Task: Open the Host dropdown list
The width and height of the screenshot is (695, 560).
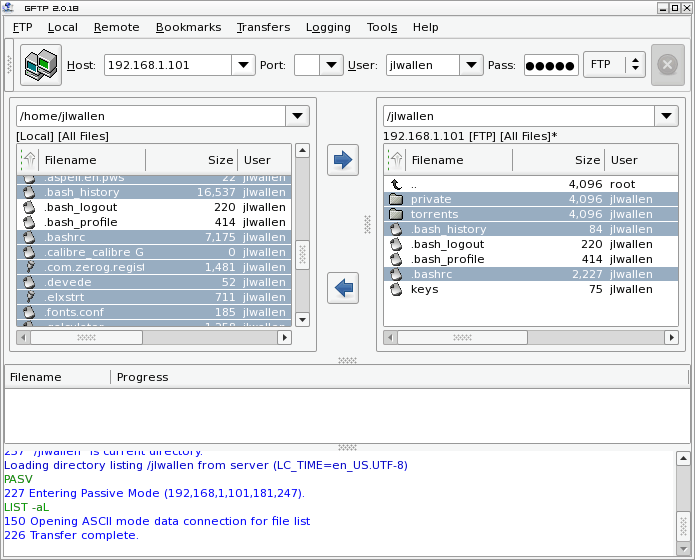Action: pos(243,65)
